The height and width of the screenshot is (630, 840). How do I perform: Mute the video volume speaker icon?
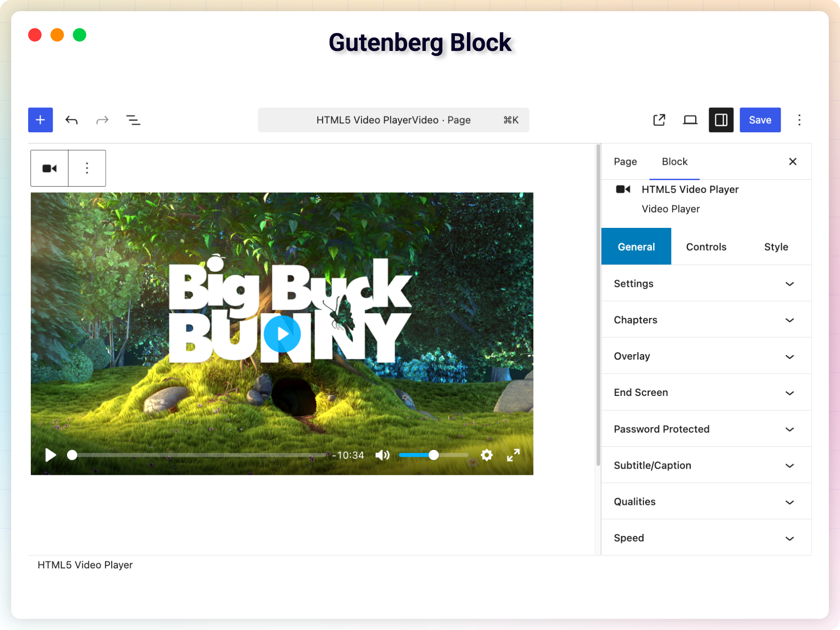tap(382, 455)
